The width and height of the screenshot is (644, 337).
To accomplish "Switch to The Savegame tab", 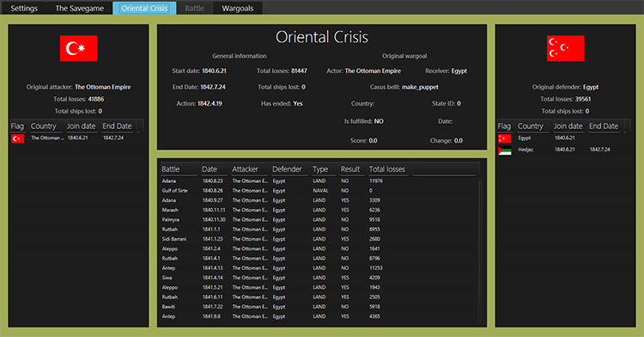I will point(79,9).
